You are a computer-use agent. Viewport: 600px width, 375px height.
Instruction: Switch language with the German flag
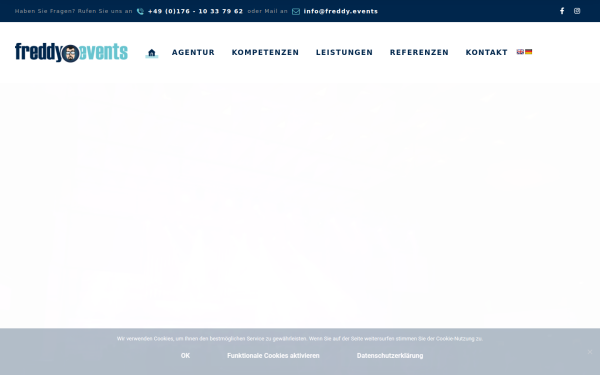point(528,52)
